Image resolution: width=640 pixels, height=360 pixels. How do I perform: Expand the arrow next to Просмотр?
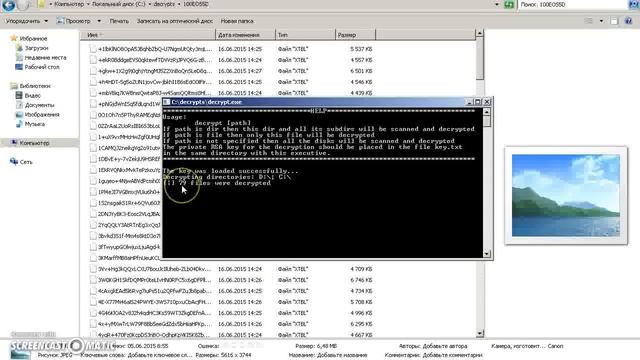tap(99, 21)
